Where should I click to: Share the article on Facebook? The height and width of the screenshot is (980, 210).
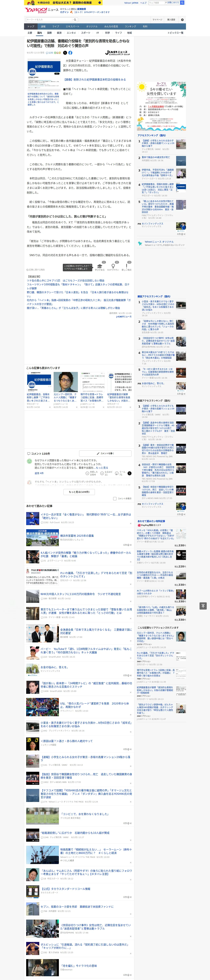point(70,53)
